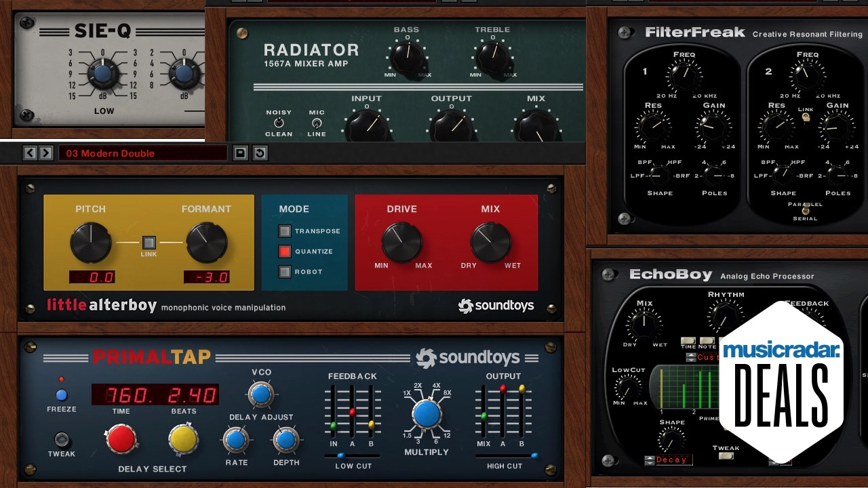Click the PrimalTap Rate knob
This screenshot has width=868, height=488.
point(236,441)
